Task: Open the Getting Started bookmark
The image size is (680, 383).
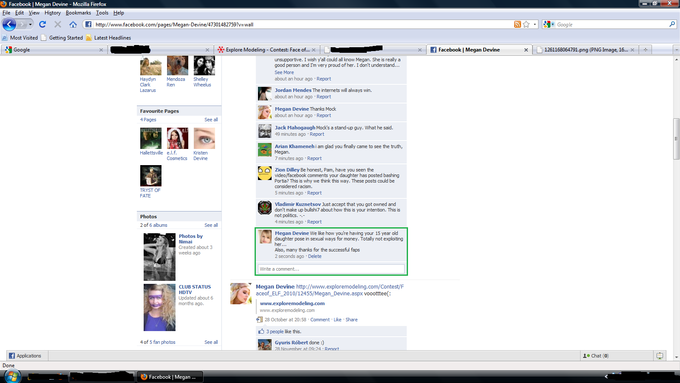Action: 62,38
